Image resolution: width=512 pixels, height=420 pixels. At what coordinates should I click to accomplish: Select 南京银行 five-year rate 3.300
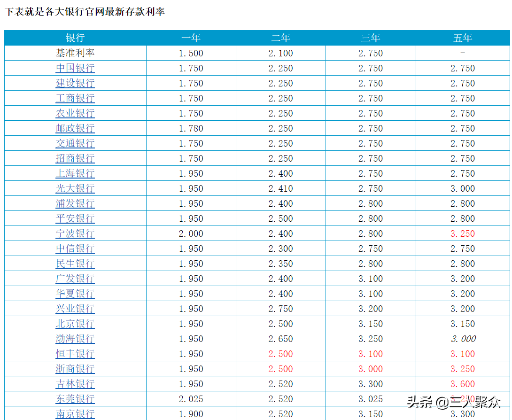coord(463,413)
